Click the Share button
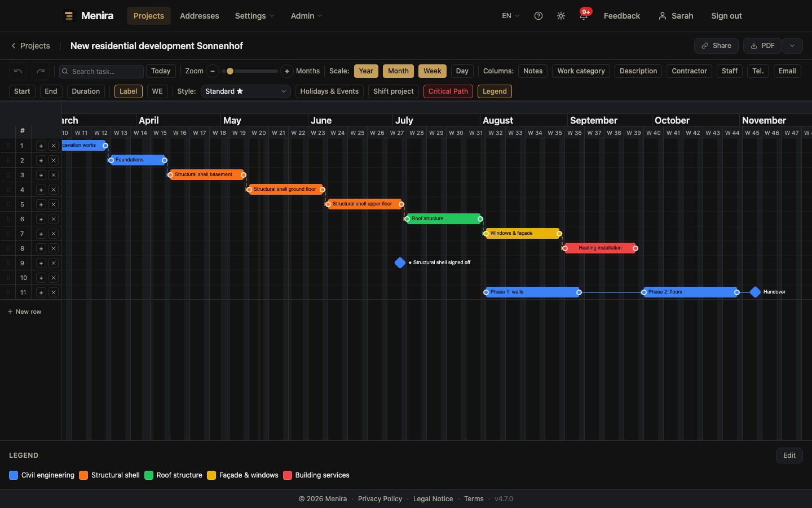This screenshot has width=812, height=508. [x=716, y=46]
